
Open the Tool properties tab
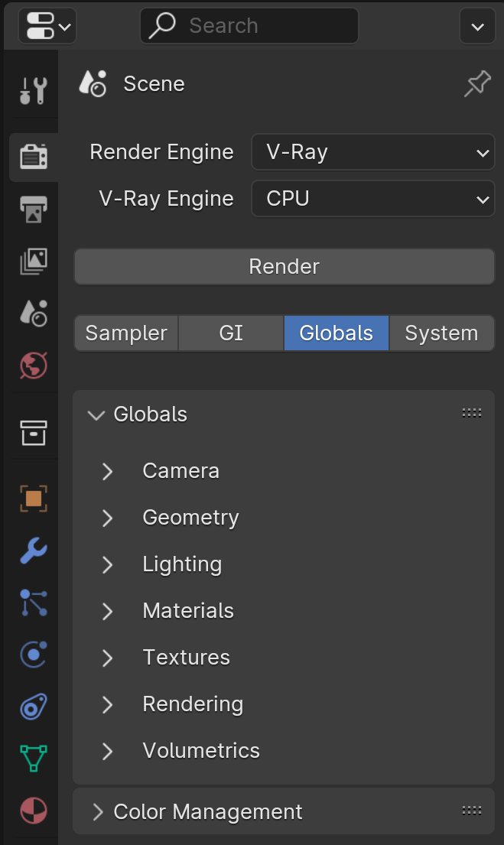pos(33,91)
